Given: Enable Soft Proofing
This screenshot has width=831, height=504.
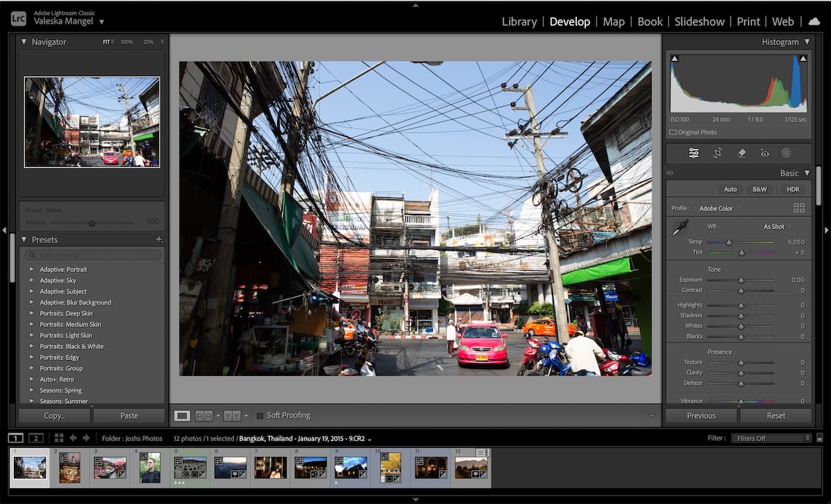Looking at the screenshot, I should click(x=260, y=415).
